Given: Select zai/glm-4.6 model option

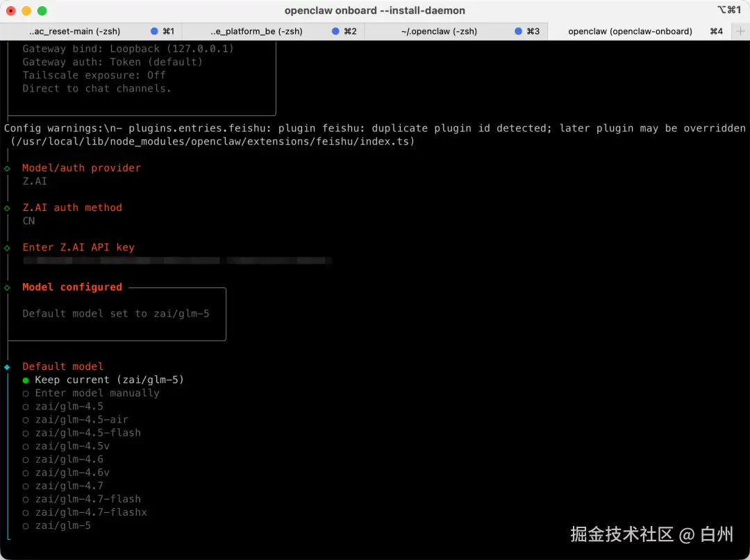Looking at the screenshot, I should (62, 459).
